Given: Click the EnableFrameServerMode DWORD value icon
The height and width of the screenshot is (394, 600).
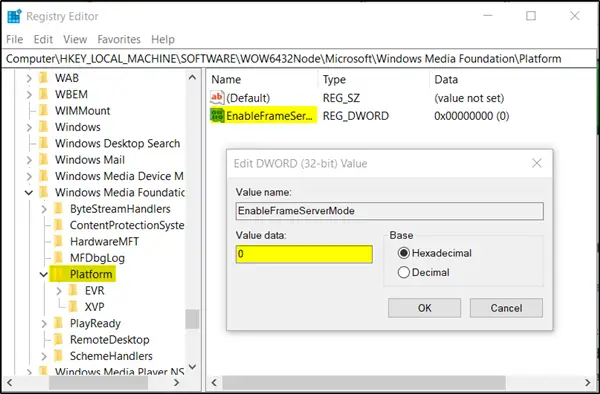Looking at the screenshot, I should [217, 116].
